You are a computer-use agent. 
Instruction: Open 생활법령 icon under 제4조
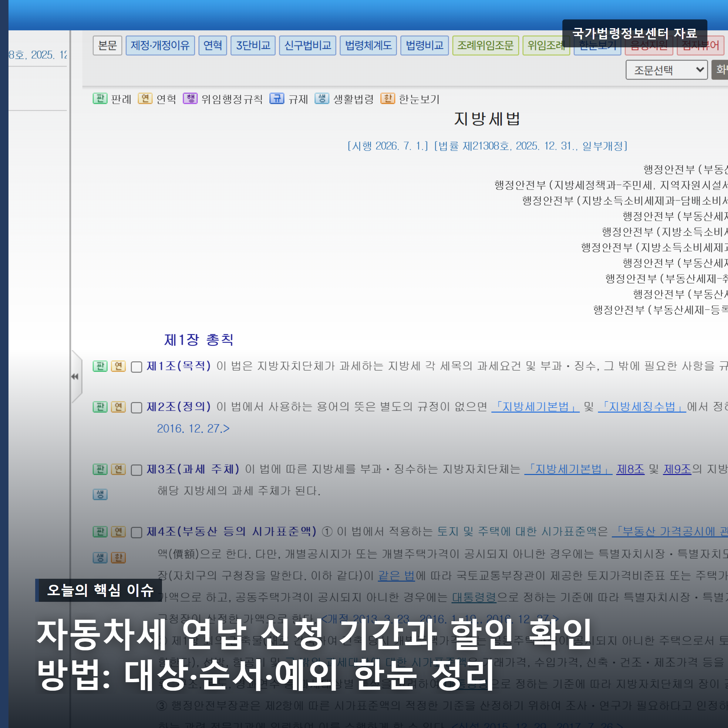100,558
